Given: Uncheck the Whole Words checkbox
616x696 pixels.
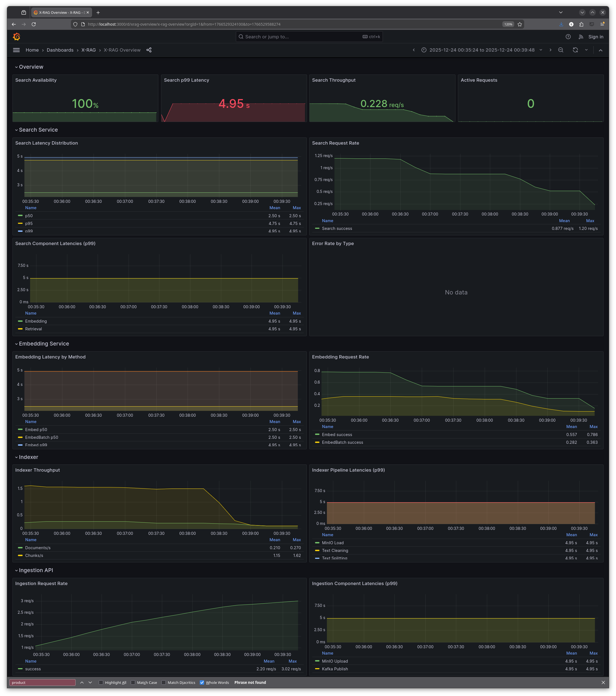Looking at the screenshot, I should coord(202,682).
